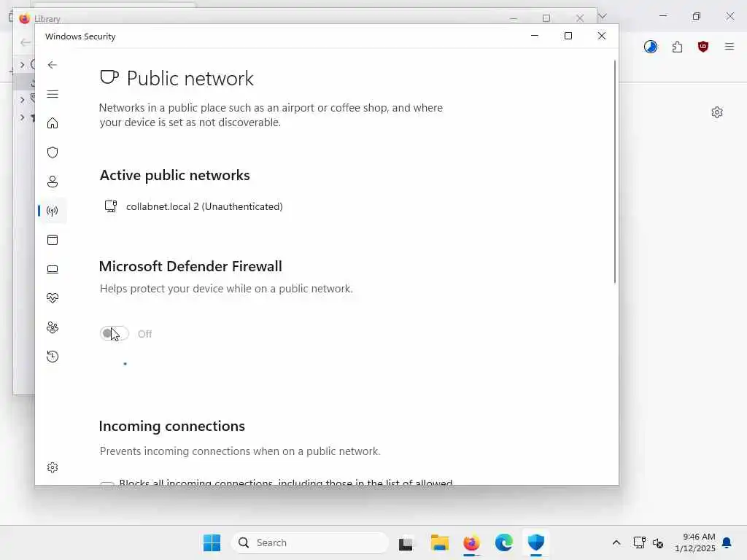This screenshot has width=747, height=560.
Task: Open clock showing 9:46 AM
Action: 695,542
